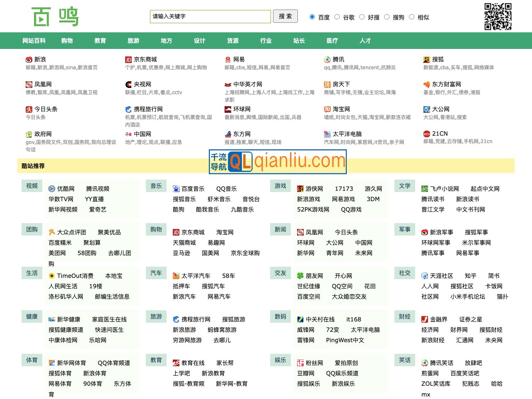Click the dolphin icon next to 携程旅行网

click(128, 109)
